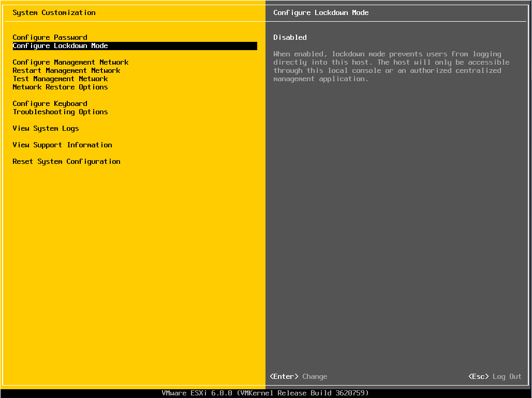
Task: Select the Configure Password menu entry
Action: pyautogui.click(x=50, y=37)
